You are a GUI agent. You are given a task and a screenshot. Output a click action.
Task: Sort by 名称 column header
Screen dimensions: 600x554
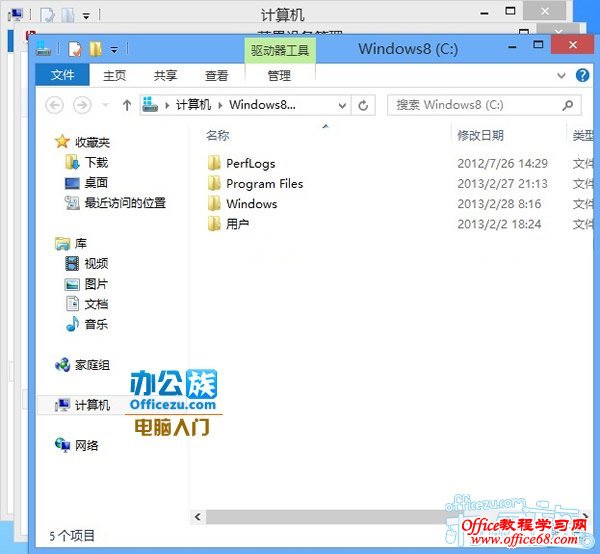(x=217, y=135)
